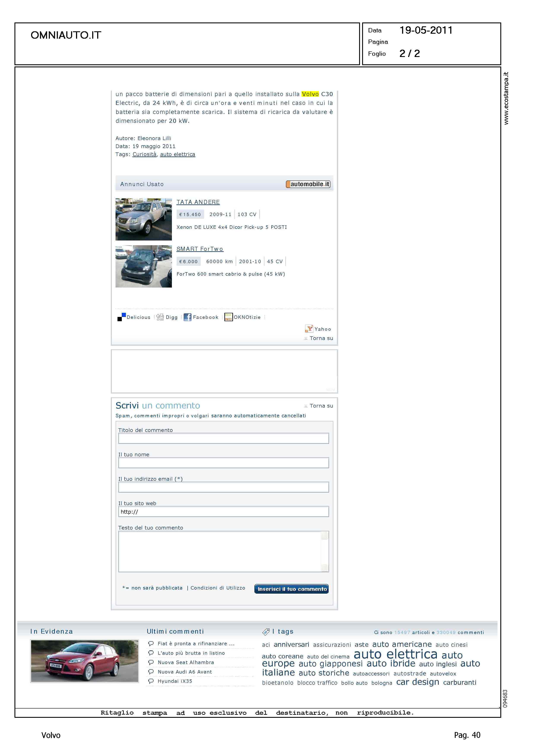Click the tag icon next to I tags
Screen dimensions: 539x756
pos(266,632)
